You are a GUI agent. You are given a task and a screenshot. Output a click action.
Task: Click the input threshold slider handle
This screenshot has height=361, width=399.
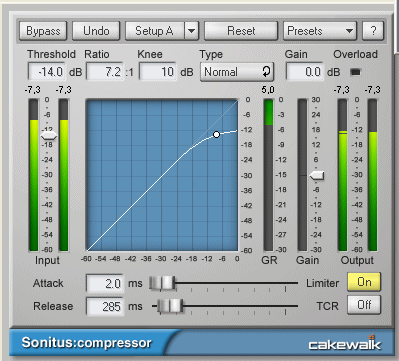pyautogui.click(x=49, y=136)
